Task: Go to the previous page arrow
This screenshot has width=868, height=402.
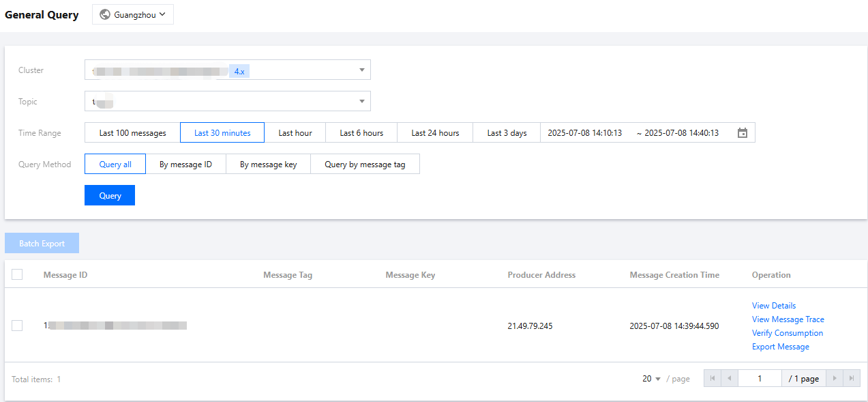Action: [730, 379]
